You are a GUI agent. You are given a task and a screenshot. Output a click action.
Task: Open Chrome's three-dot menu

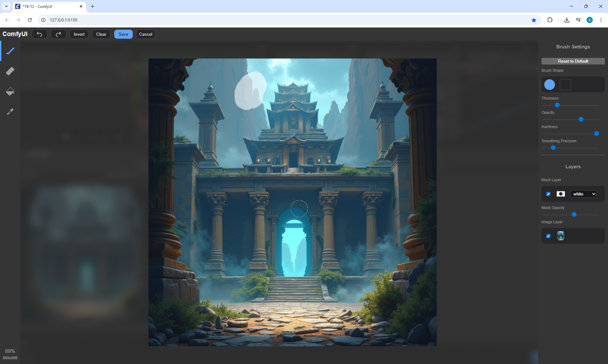tap(601, 20)
